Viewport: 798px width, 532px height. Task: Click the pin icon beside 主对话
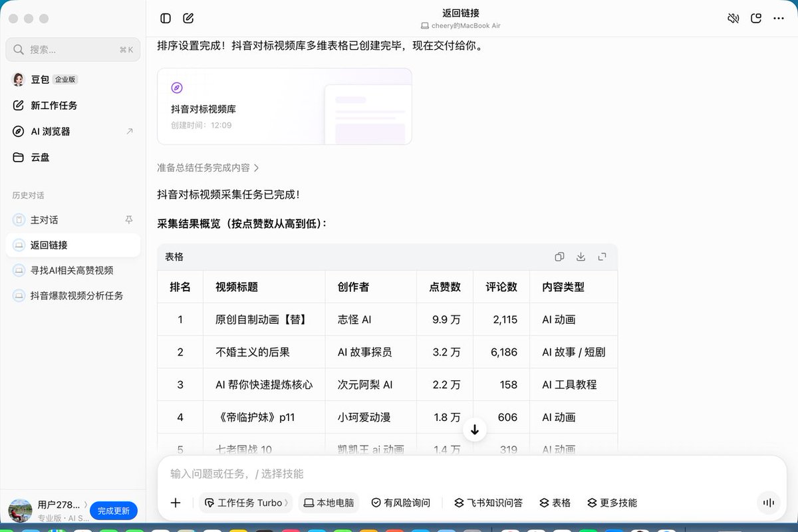pos(129,219)
